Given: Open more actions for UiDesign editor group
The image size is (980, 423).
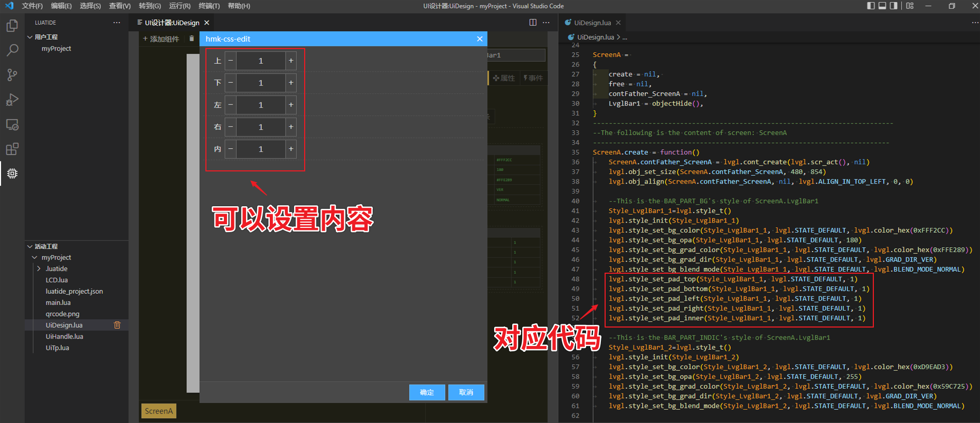Looking at the screenshot, I should pyautogui.click(x=546, y=23).
